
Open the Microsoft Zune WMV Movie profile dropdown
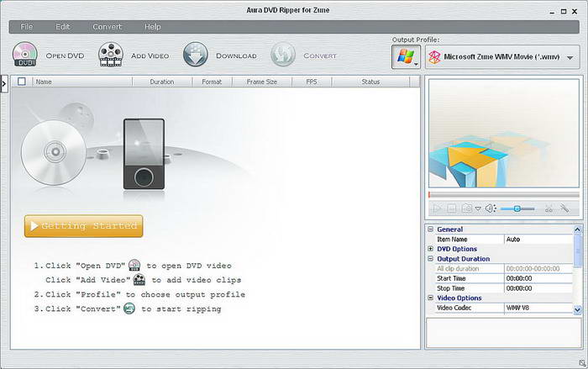point(502,57)
